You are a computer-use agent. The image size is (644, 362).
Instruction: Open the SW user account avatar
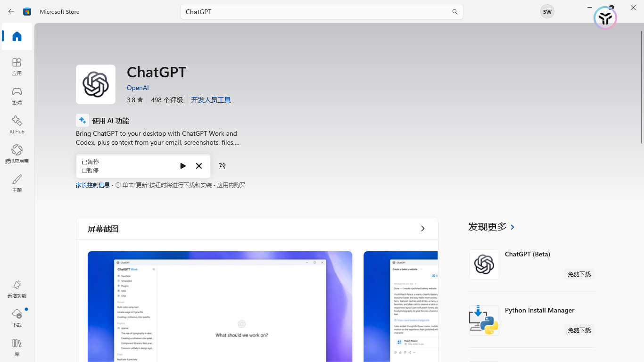coord(547,11)
